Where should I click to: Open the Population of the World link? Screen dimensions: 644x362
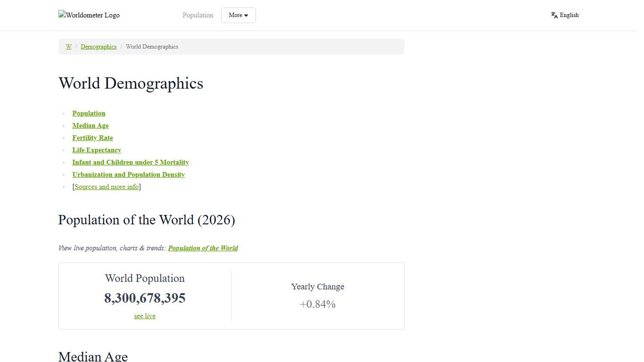coord(203,248)
